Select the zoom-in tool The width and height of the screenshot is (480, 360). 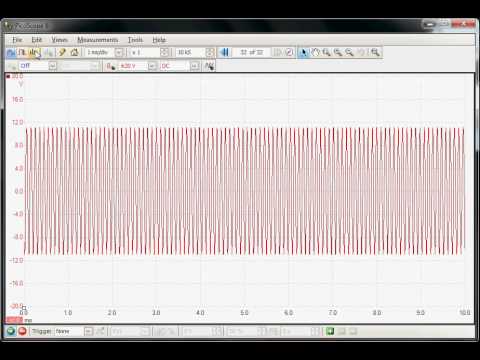click(338, 52)
